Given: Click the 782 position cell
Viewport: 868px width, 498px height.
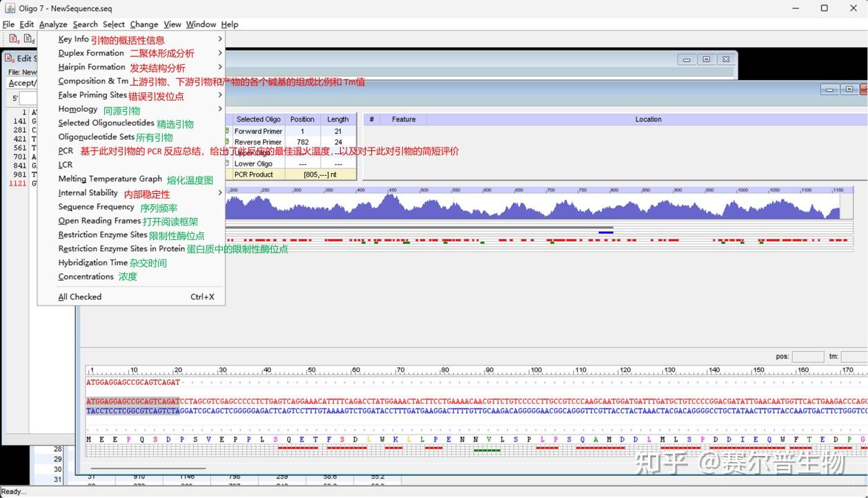Looking at the screenshot, I should [302, 142].
